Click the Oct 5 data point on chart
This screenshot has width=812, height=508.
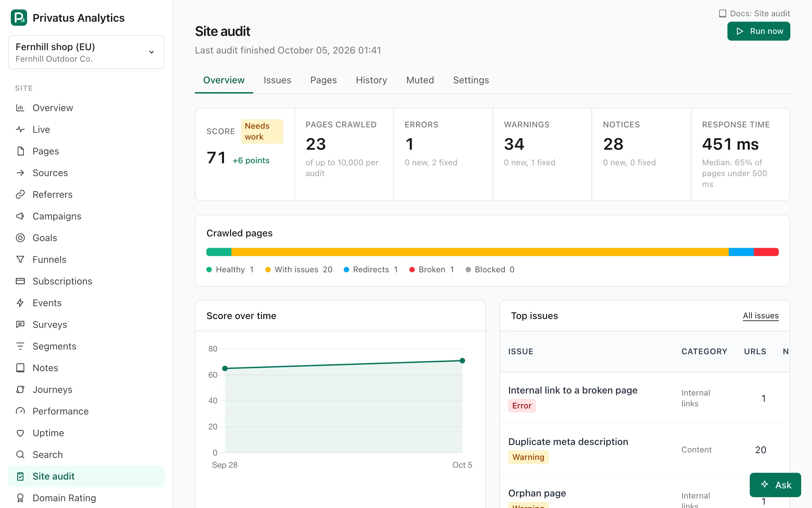pos(462,361)
